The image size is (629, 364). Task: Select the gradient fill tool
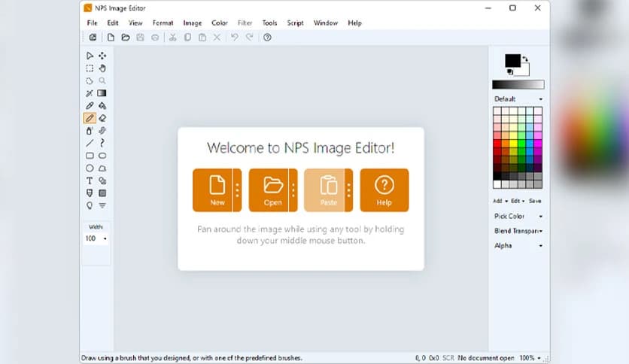pyautogui.click(x=102, y=93)
